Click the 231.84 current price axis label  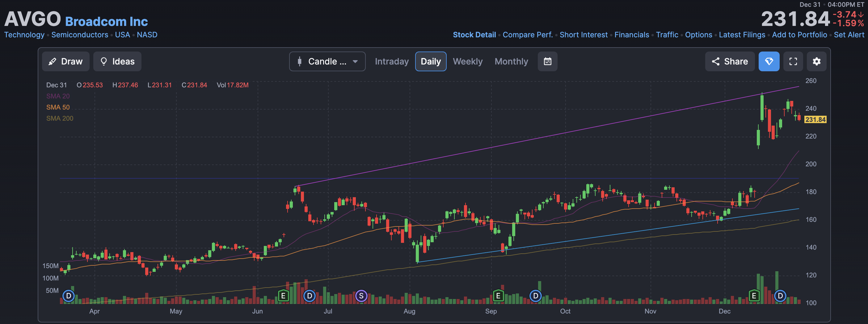[815, 119]
